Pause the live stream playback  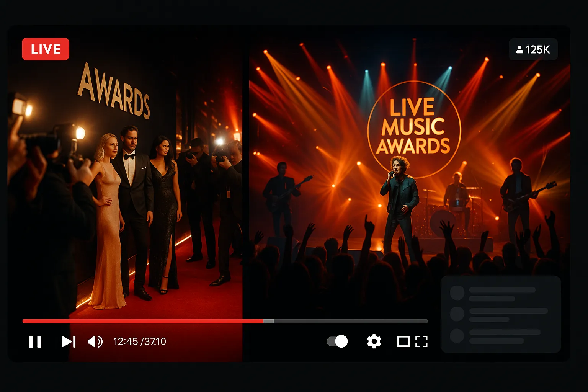click(35, 341)
